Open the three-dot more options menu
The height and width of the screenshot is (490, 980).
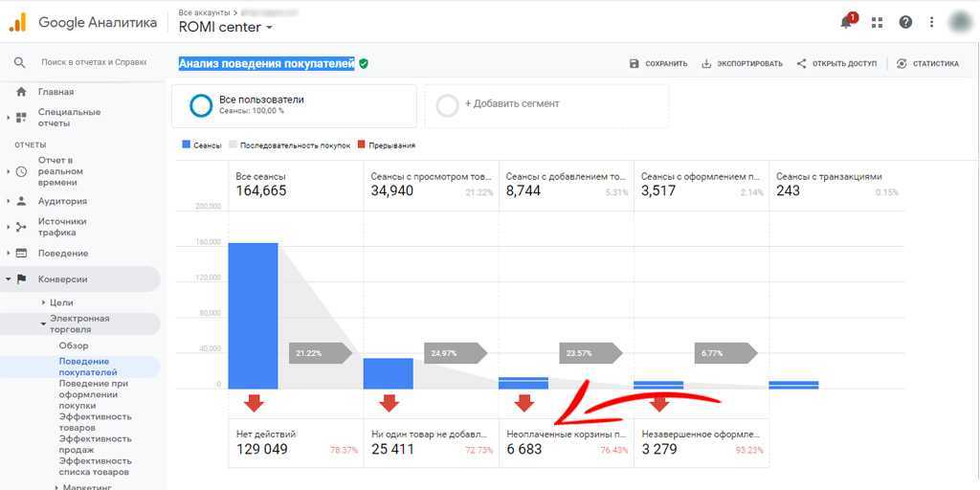[931, 22]
